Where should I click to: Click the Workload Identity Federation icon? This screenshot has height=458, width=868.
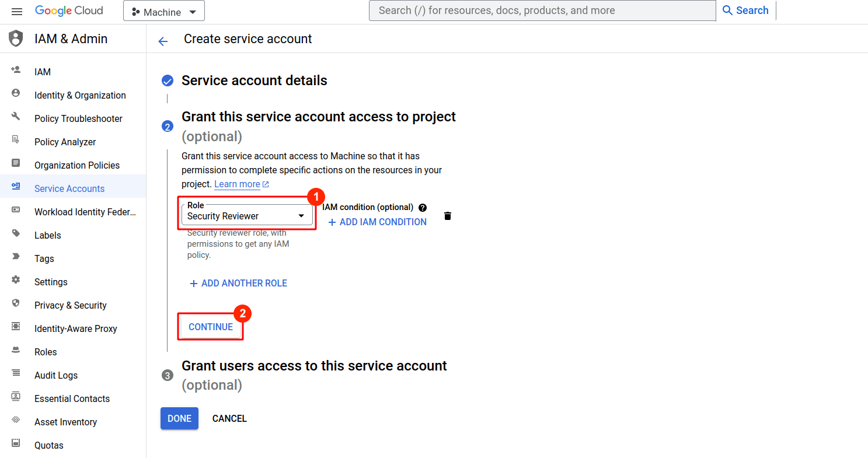tap(16, 210)
